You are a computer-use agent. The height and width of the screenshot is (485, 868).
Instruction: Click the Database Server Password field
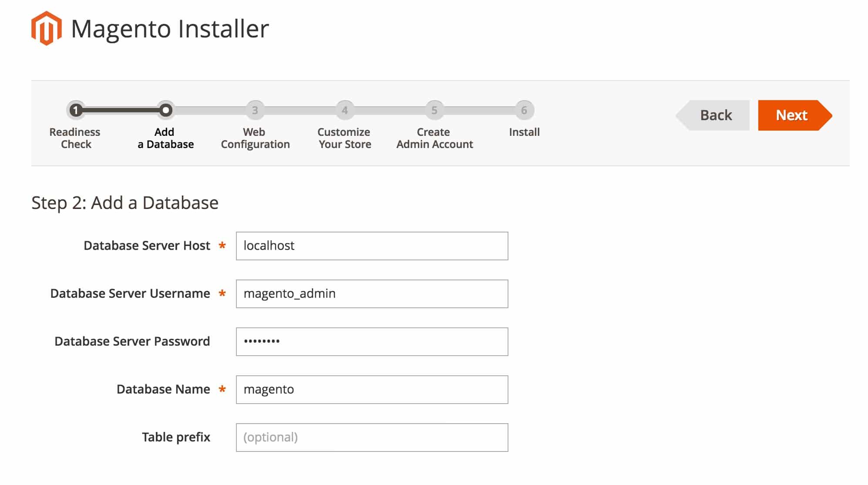pyautogui.click(x=371, y=341)
